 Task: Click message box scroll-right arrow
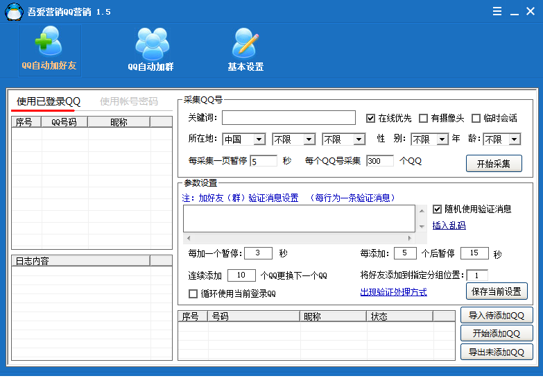[410, 238]
